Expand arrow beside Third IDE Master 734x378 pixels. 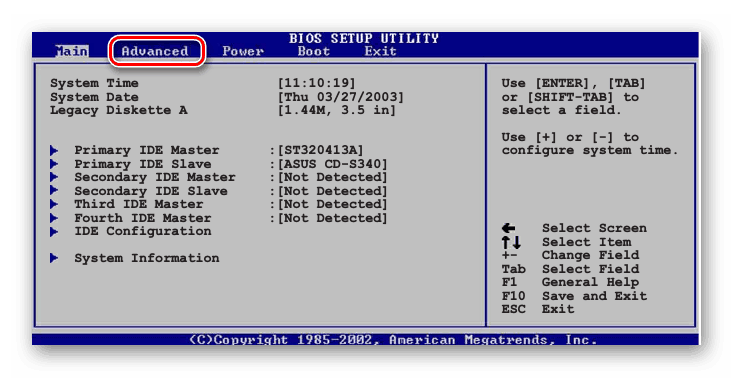coord(54,204)
